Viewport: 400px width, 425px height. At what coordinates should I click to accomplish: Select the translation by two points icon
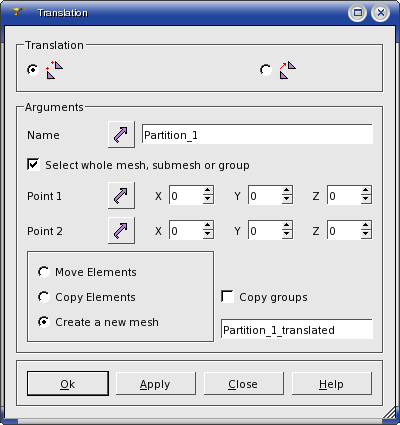tap(55, 70)
